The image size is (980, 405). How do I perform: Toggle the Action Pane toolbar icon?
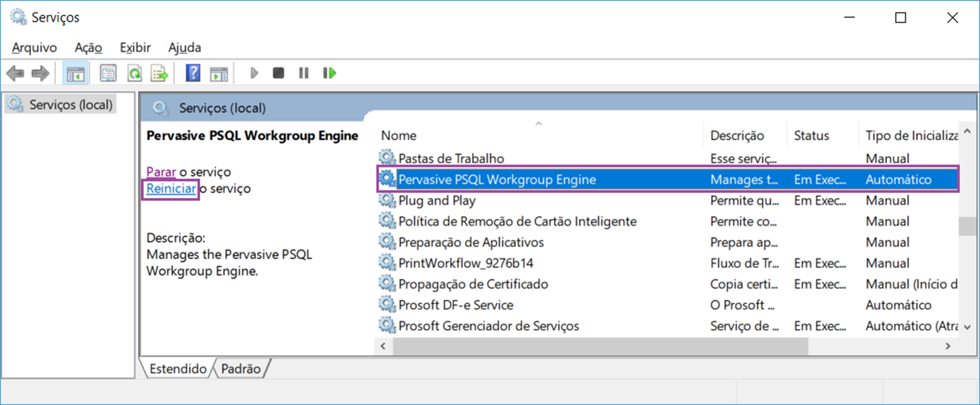[219, 73]
